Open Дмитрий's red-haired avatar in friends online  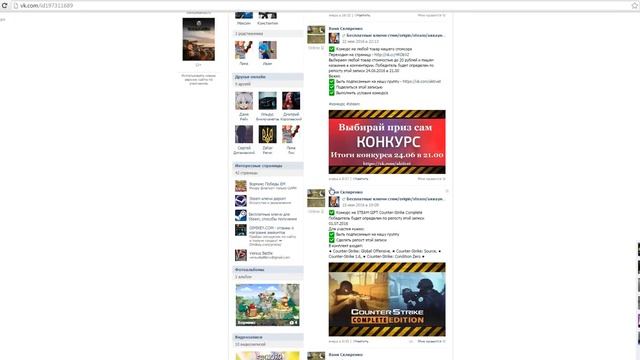point(291,101)
